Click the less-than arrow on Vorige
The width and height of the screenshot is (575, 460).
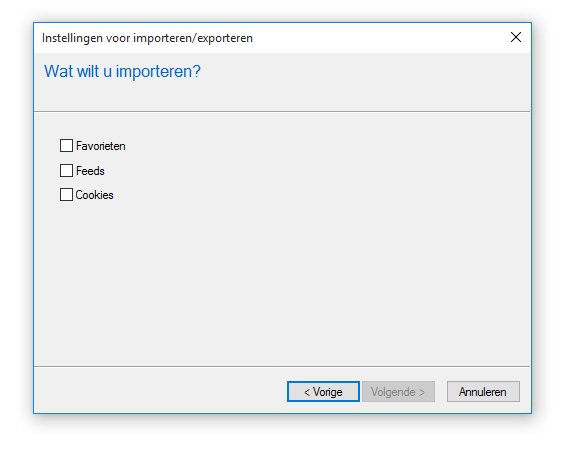(307, 392)
